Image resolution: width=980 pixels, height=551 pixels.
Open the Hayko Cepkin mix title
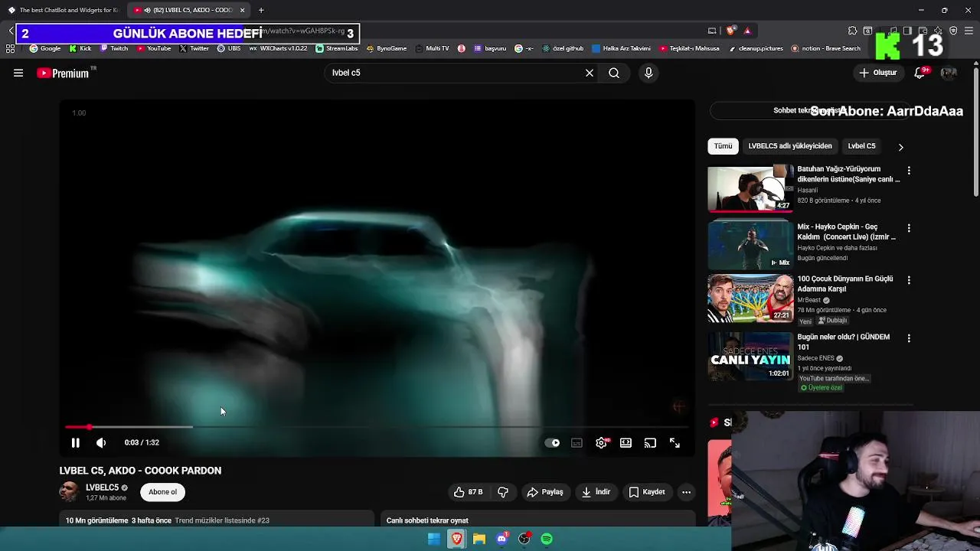pos(846,232)
